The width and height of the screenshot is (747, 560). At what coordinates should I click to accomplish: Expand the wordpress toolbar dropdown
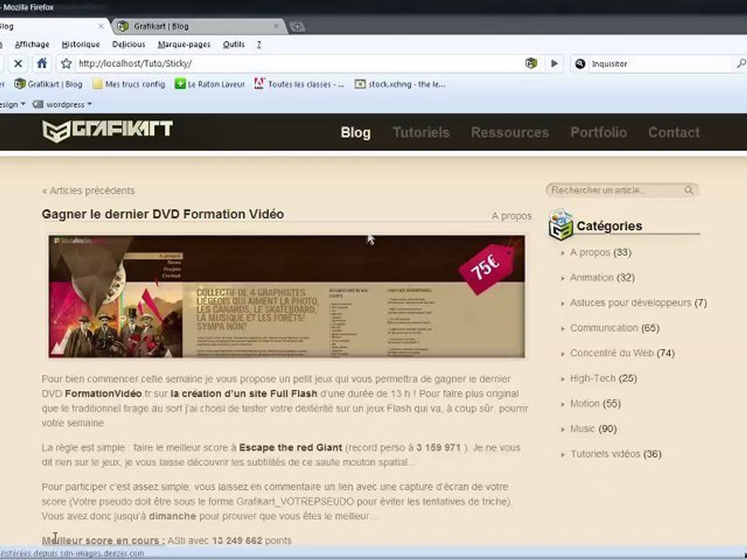pos(62,104)
